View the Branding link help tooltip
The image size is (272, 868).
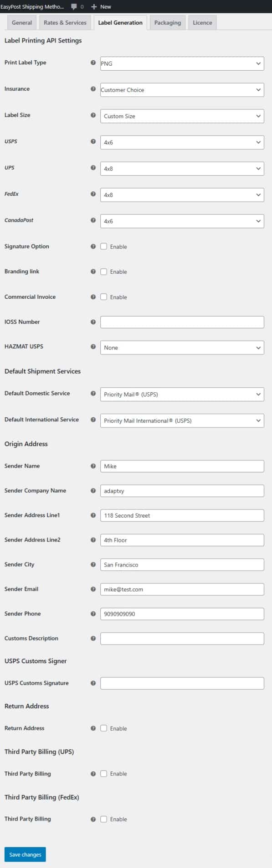click(93, 271)
